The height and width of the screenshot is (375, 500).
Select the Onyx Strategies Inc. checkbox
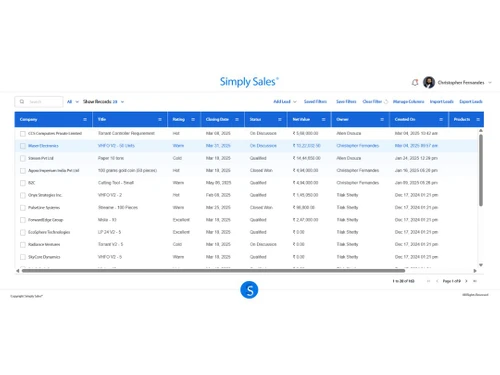coord(23,195)
